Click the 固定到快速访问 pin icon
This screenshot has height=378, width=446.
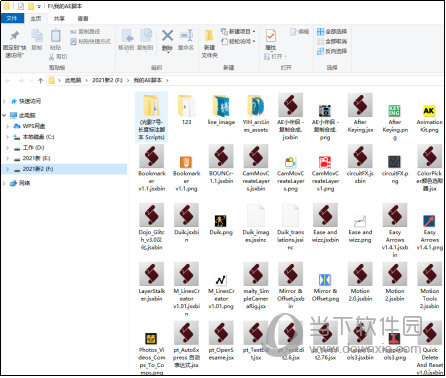tap(14, 35)
